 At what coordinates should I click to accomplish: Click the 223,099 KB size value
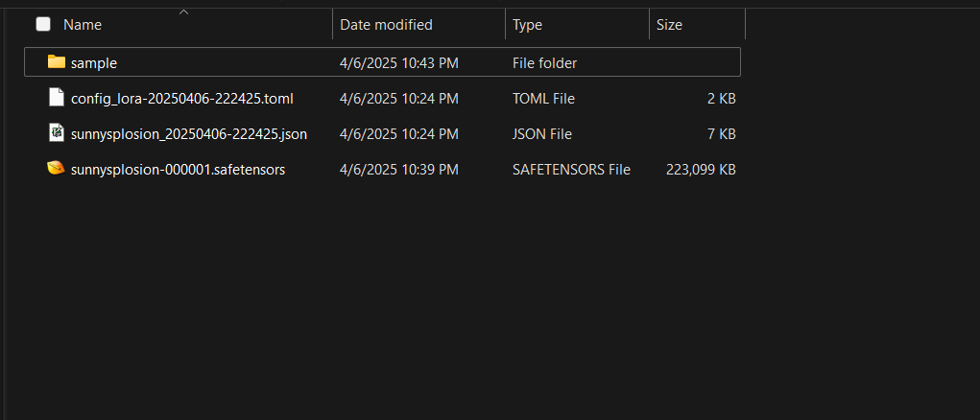701,170
